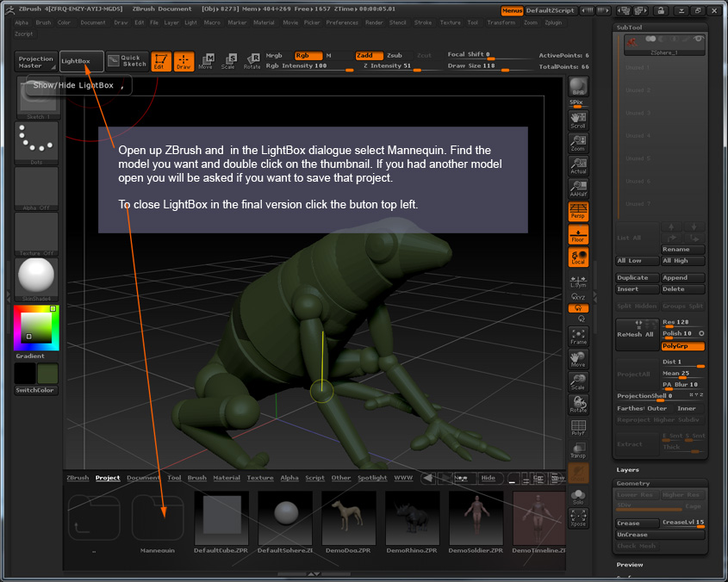The height and width of the screenshot is (582, 728).
Task: Select the Move view tool in right shelf
Action: [578, 360]
